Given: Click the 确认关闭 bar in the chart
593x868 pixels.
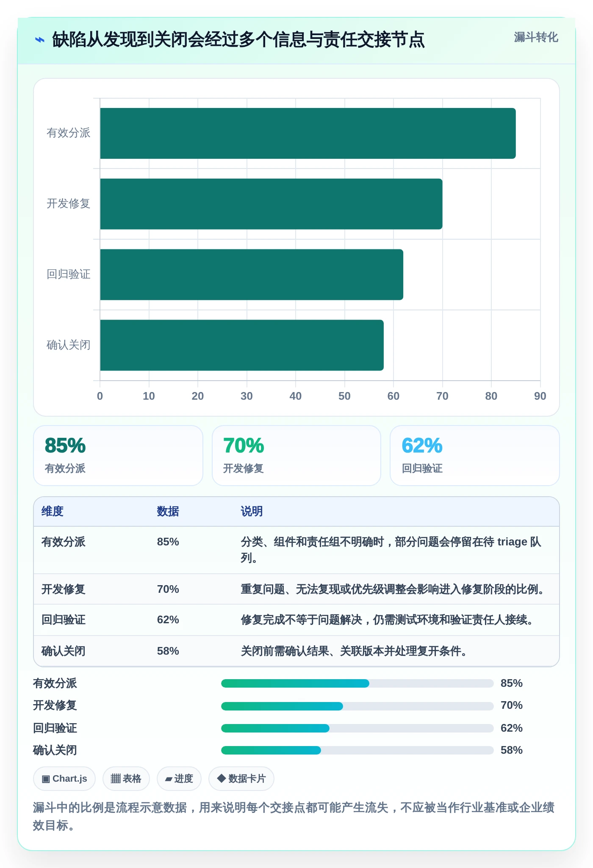Looking at the screenshot, I should point(242,345).
